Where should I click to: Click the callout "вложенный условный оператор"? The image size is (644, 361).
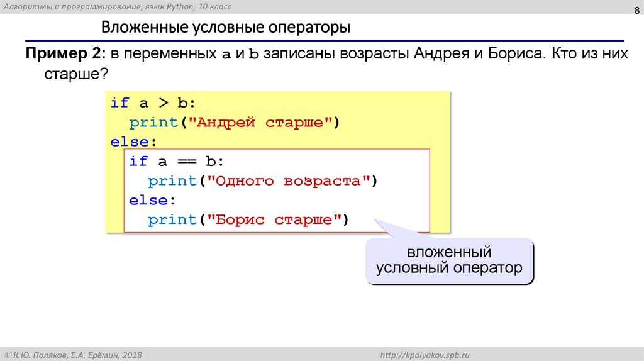pos(449,260)
